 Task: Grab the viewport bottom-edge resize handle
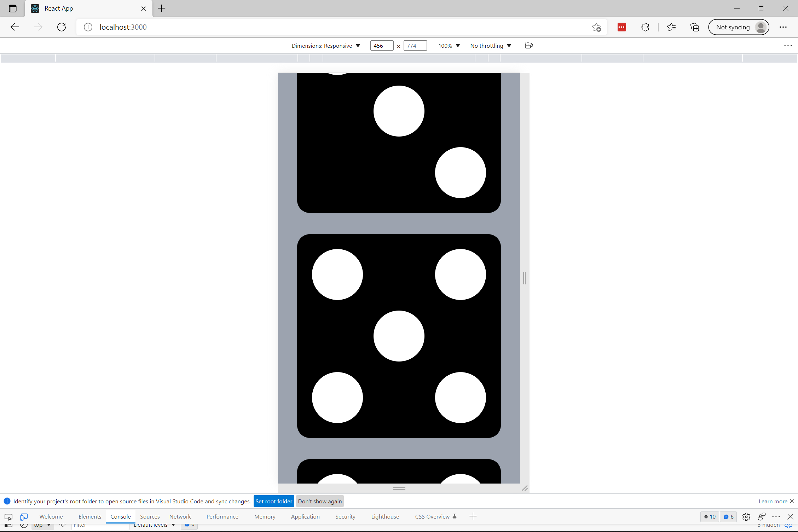click(399, 488)
